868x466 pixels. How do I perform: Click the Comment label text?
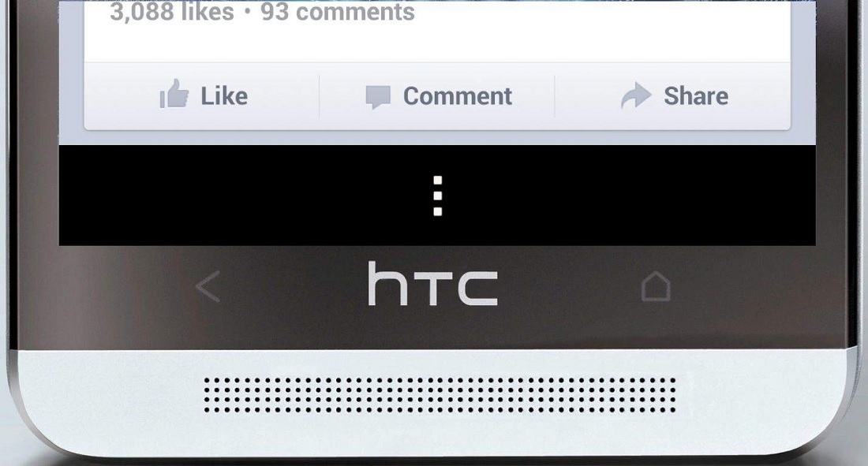pos(457,96)
